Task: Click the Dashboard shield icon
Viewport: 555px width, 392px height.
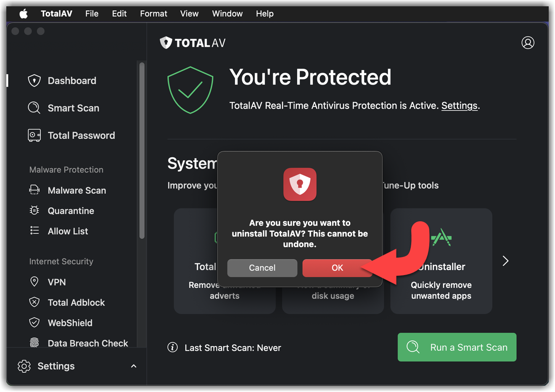Action: tap(34, 80)
